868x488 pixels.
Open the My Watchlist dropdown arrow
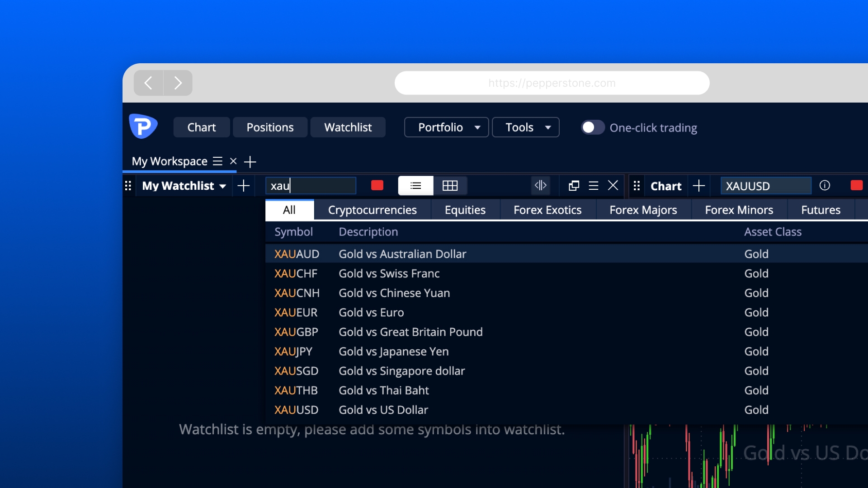tap(223, 186)
